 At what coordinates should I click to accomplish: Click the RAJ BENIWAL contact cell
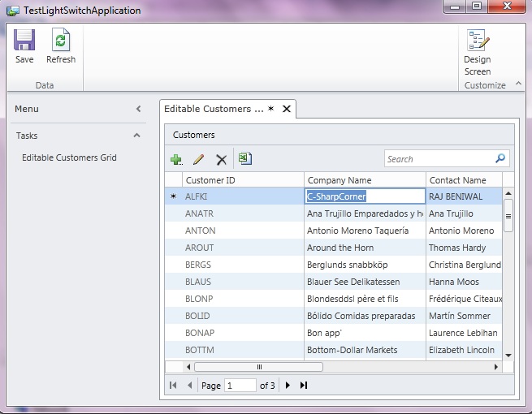pos(464,196)
